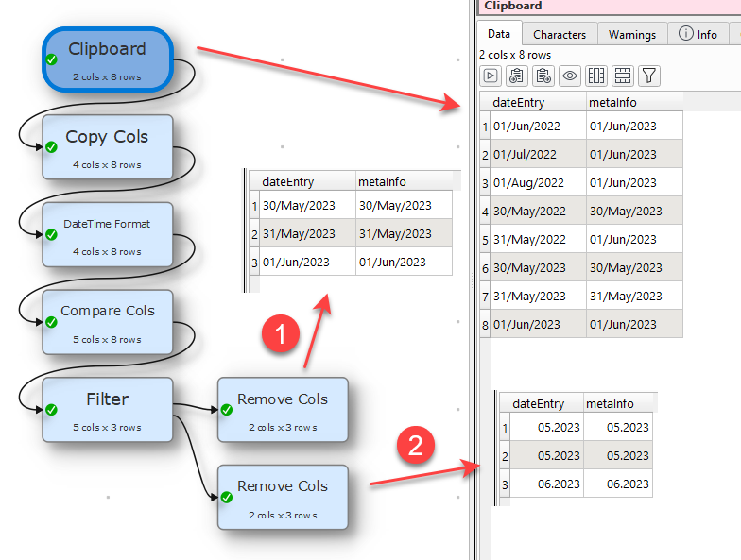Image resolution: width=741 pixels, height=560 pixels.
Task: Select the Clipboard input node
Action: coord(108,59)
